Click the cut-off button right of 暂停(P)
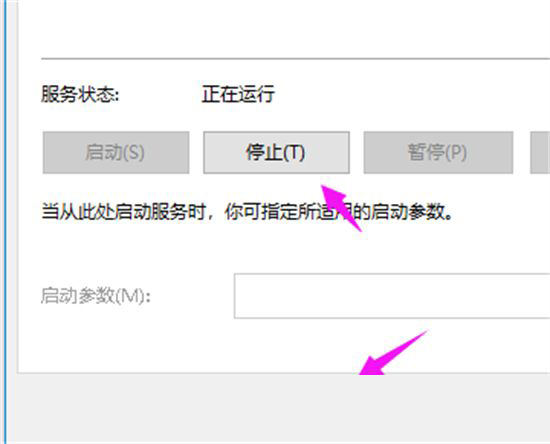This screenshot has height=444, width=550. point(540,153)
